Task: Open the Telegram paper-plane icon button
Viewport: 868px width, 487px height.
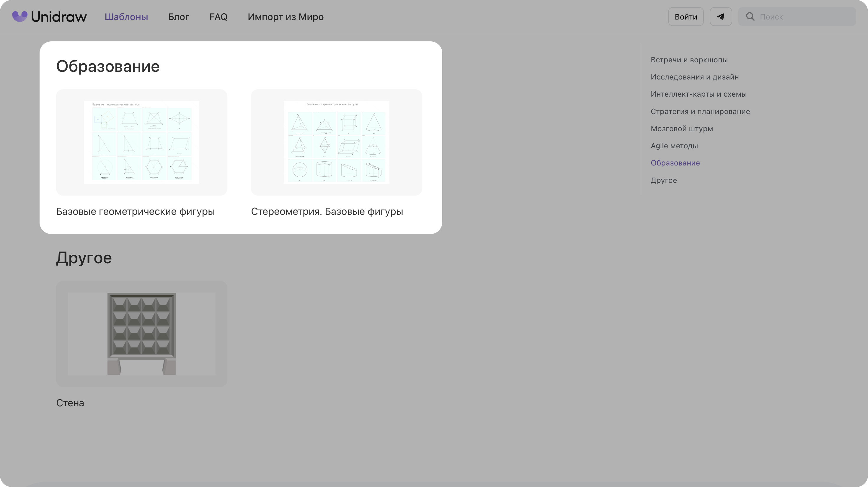Action: click(x=720, y=17)
